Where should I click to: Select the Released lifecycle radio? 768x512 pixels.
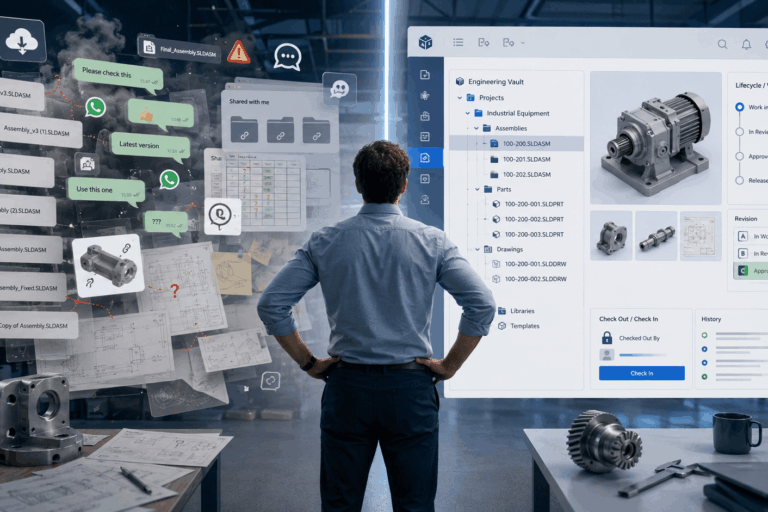tap(740, 180)
